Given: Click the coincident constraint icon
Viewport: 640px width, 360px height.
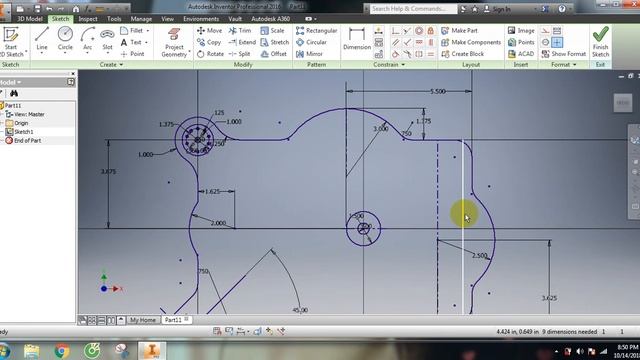Looking at the screenshot, I should (395, 31).
